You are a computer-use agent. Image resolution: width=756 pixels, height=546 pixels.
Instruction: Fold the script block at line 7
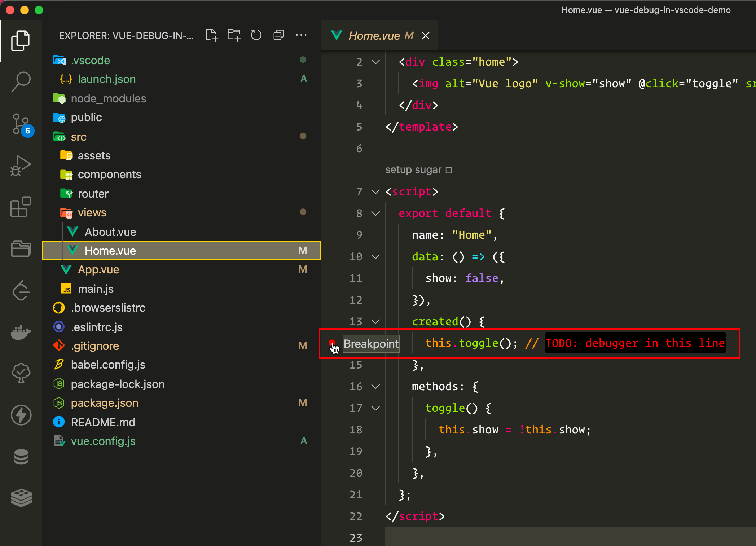[375, 192]
